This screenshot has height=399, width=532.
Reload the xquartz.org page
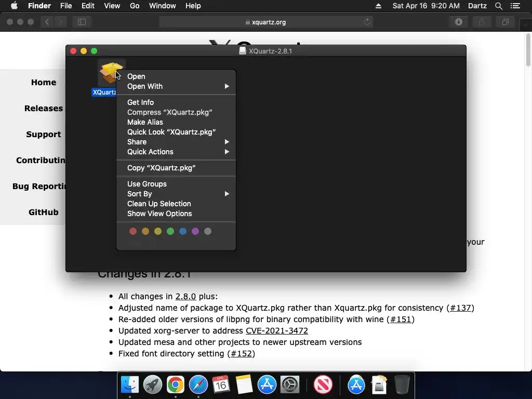click(367, 22)
